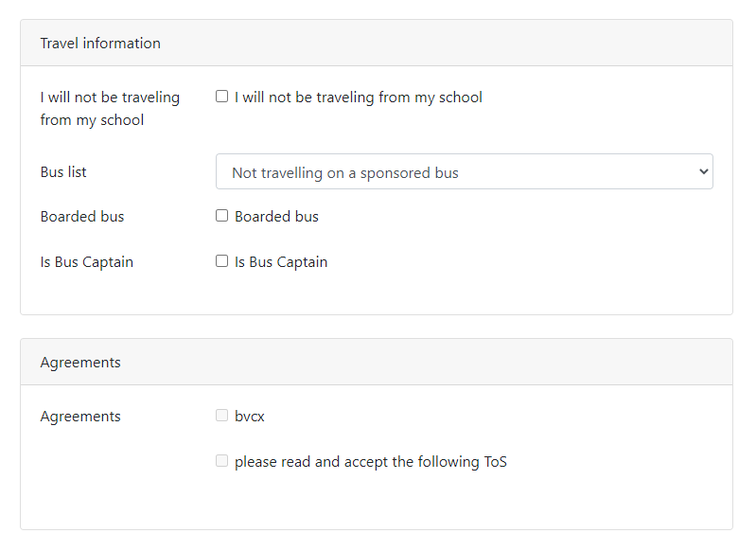Open the Bus list dropdown
756x551 pixels.
[464, 172]
